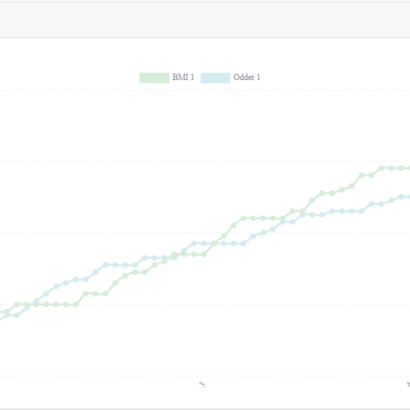Click the top dotted gridline below the legend
The height and width of the screenshot is (410, 410).
[x=205, y=89]
